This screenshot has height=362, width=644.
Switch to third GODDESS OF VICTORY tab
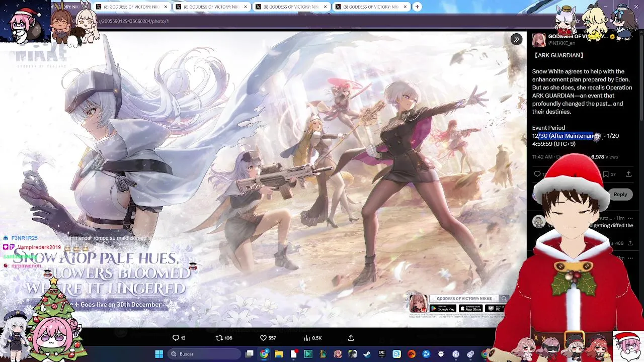(211, 7)
